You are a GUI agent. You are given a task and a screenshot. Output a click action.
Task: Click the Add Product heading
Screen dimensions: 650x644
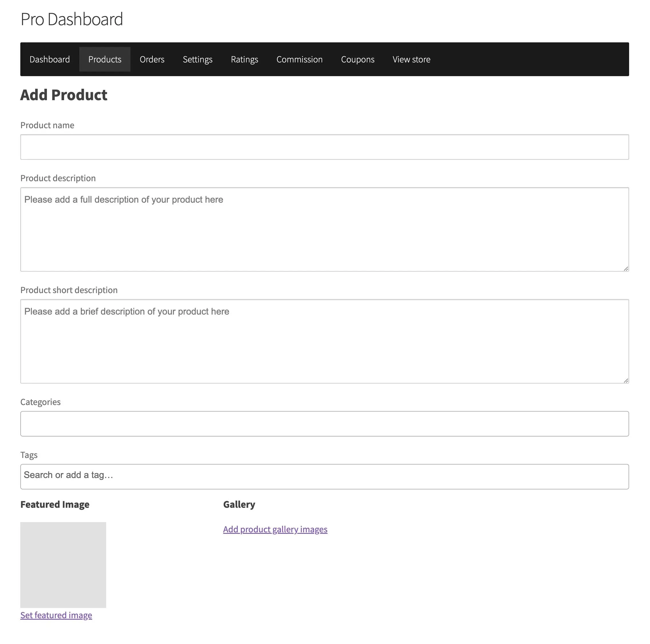point(64,95)
